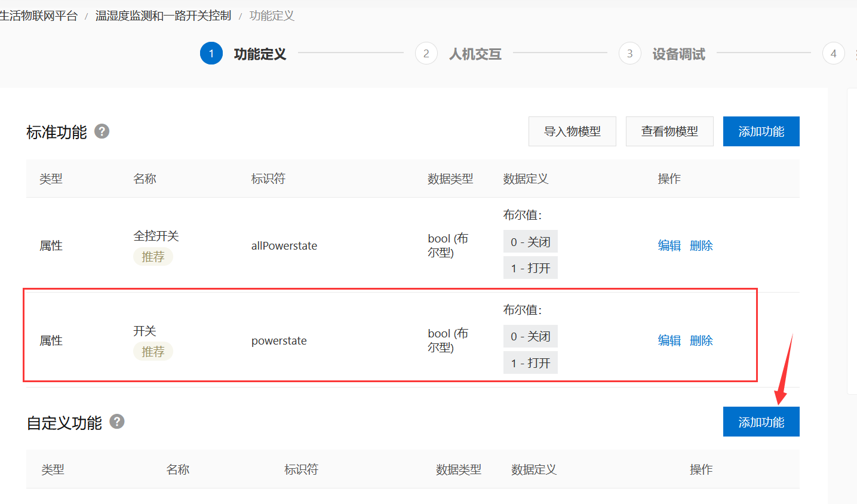Screen dimensions: 857x504
Task: Go to step 4 circle
Action: tap(833, 54)
